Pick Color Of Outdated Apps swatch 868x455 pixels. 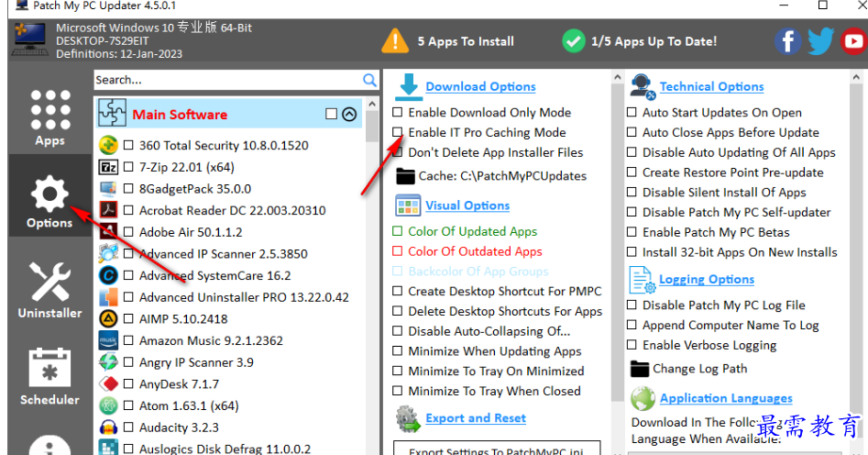[x=398, y=251]
